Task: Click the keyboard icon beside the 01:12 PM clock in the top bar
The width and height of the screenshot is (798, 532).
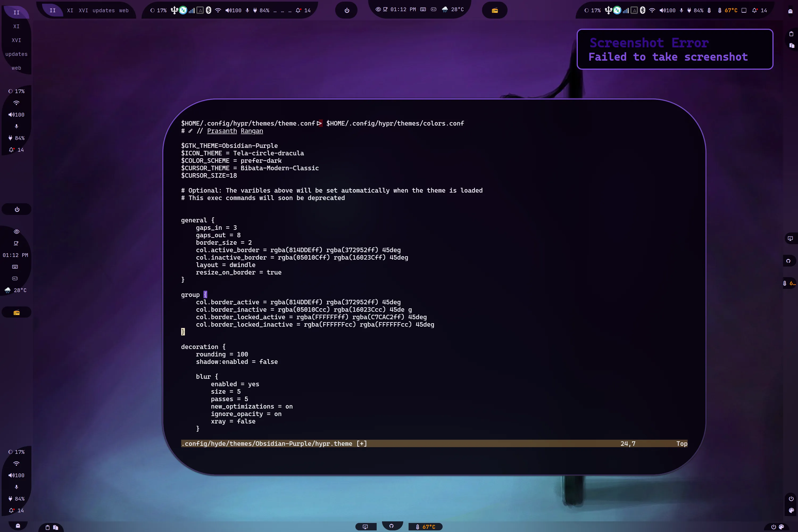Action: pyautogui.click(x=423, y=10)
